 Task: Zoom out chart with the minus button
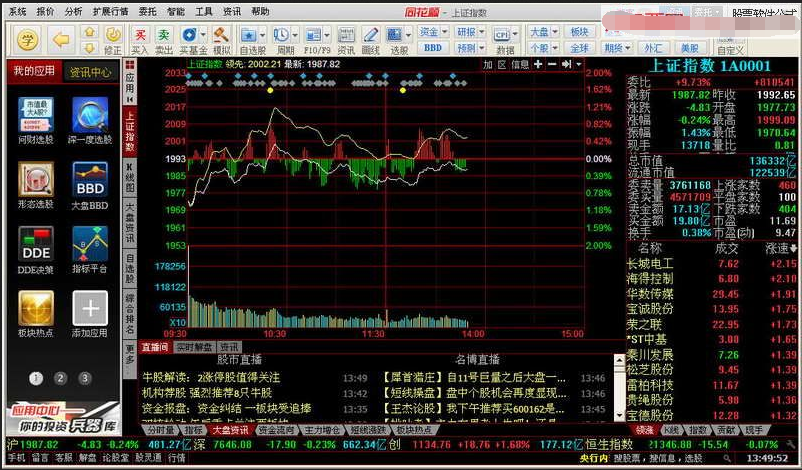[552, 64]
